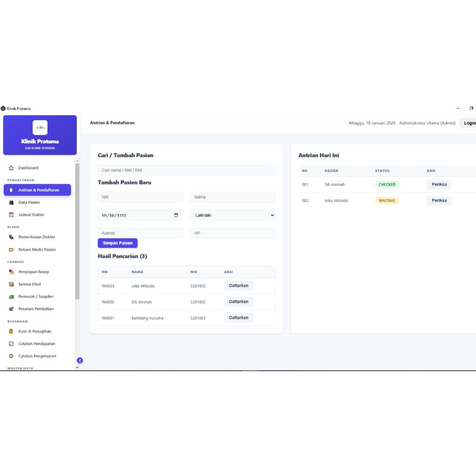The width and height of the screenshot is (476, 476).
Task: Open Rekam Medis Pasien in the sidebar
Action: [x=37, y=250]
